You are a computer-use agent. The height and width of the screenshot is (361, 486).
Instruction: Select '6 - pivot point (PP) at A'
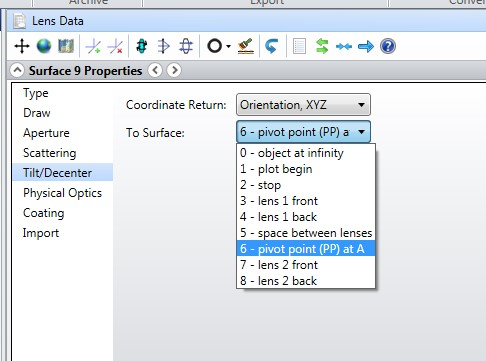click(306, 249)
